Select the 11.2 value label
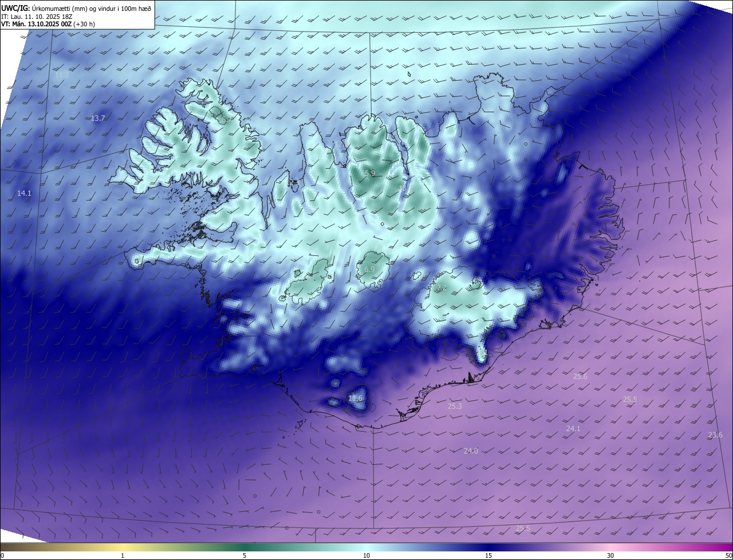 point(62,75)
